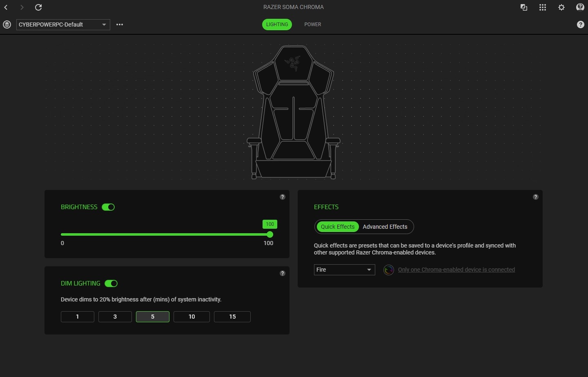This screenshot has height=377, width=588.
Task: Select the Quick Effects mode
Action: [338, 227]
